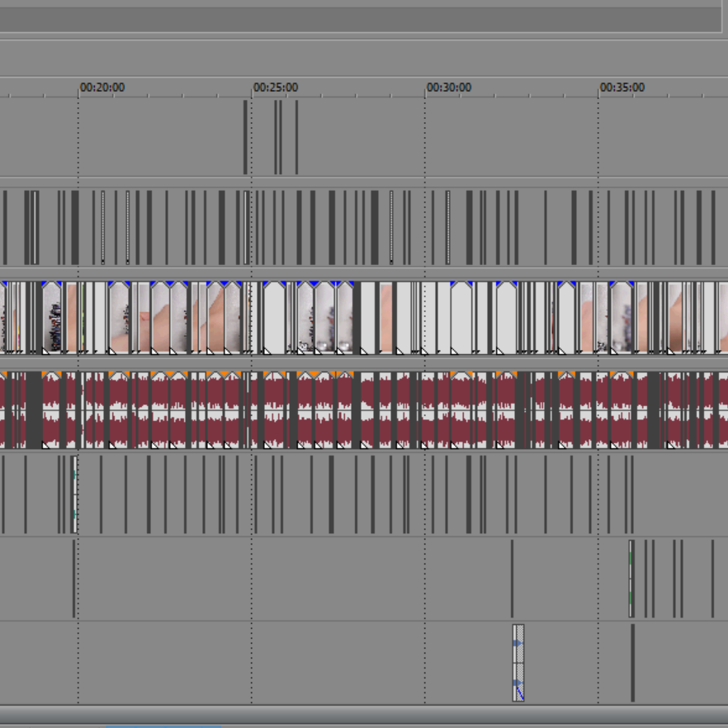Click the 00:20:00 mark on the time ruler

(102, 87)
